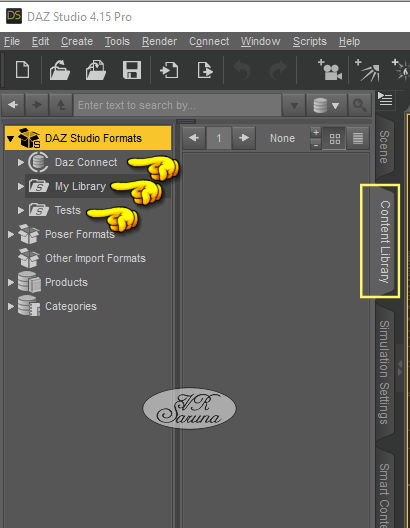The image size is (410, 528).
Task: Create a new spotlight with the light icon
Action: (368, 70)
